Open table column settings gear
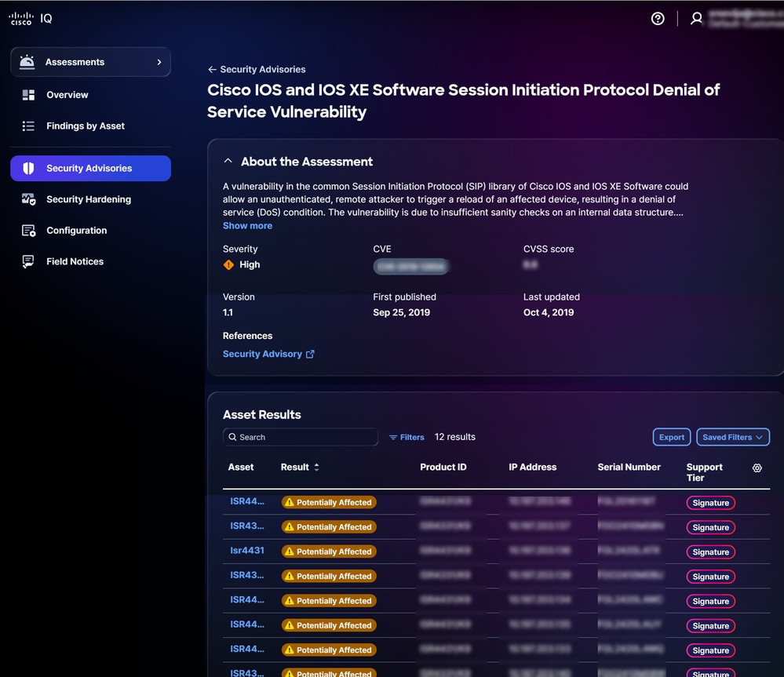 pyautogui.click(x=757, y=468)
